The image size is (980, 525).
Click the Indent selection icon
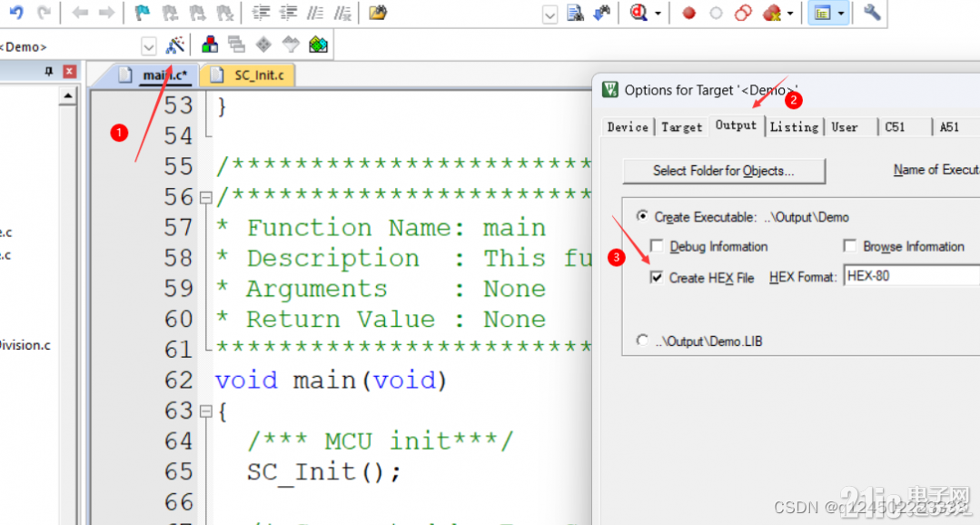[261, 13]
